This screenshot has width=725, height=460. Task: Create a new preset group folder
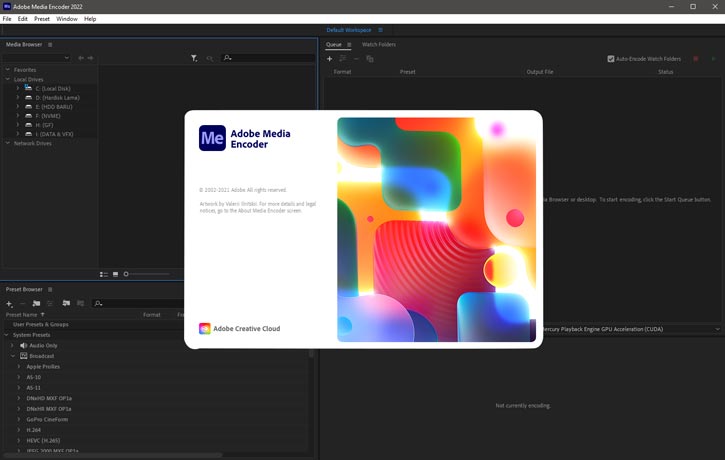[x=36, y=303]
